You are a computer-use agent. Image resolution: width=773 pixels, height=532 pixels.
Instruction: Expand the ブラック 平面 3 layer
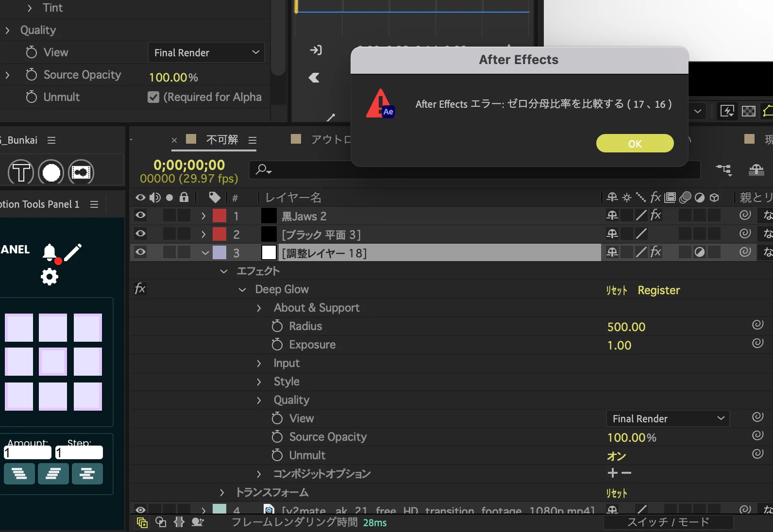pyautogui.click(x=203, y=234)
